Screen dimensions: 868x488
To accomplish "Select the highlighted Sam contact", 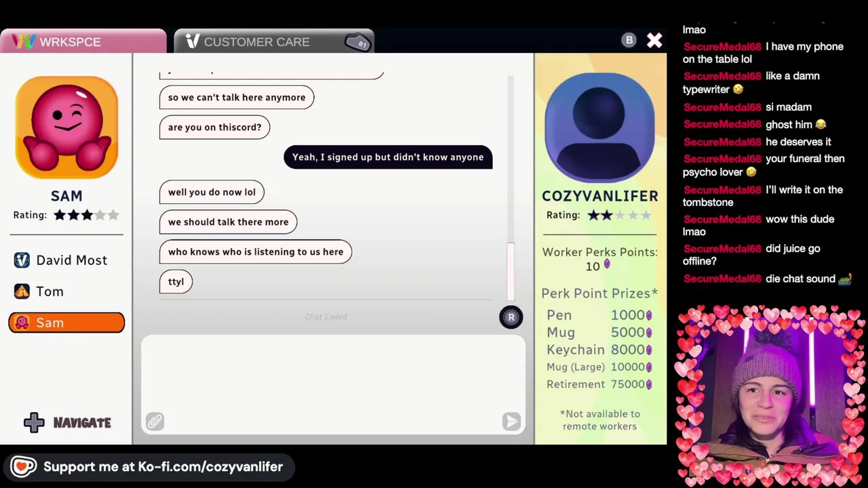I will (x=66, y=323).
